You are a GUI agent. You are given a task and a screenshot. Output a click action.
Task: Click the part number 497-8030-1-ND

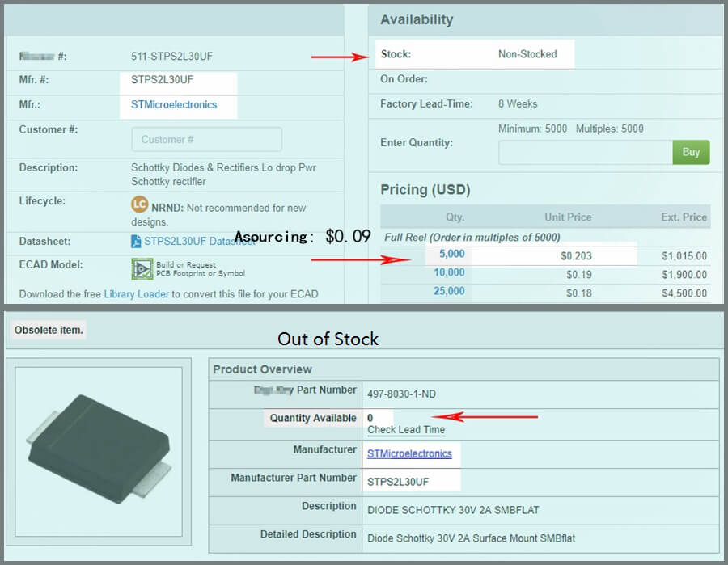tap(401, 394)
